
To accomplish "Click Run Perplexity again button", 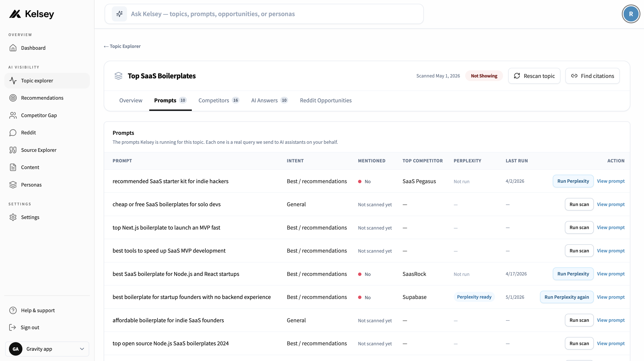I will (566, 297).
